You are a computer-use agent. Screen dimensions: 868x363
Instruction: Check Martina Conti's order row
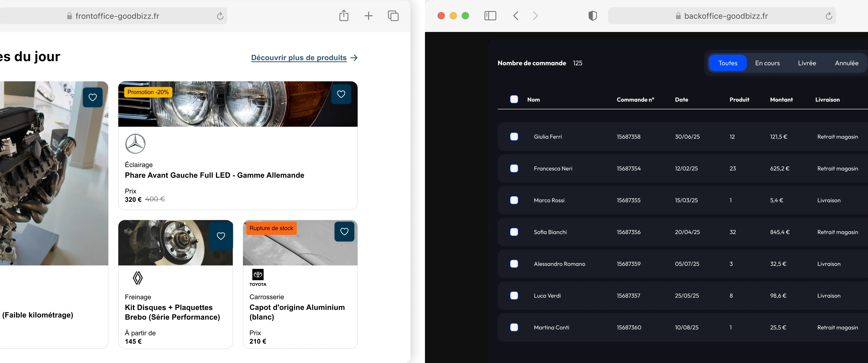(x=514, y=327)
